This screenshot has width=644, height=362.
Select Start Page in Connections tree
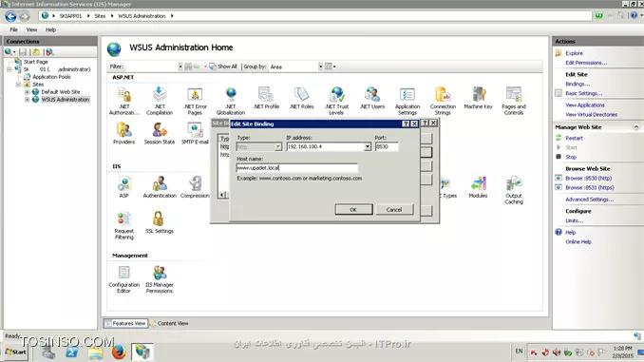pos(35,62)
